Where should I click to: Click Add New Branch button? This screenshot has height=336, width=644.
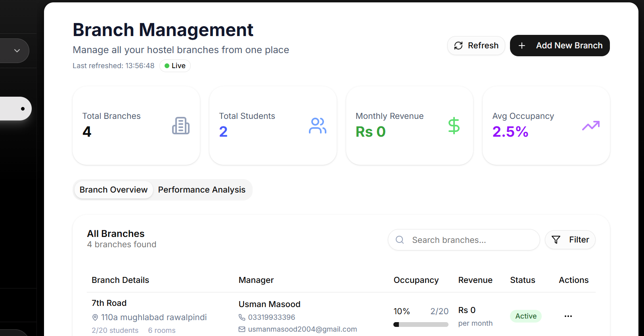pyautogui.click(x=560, y=46)
